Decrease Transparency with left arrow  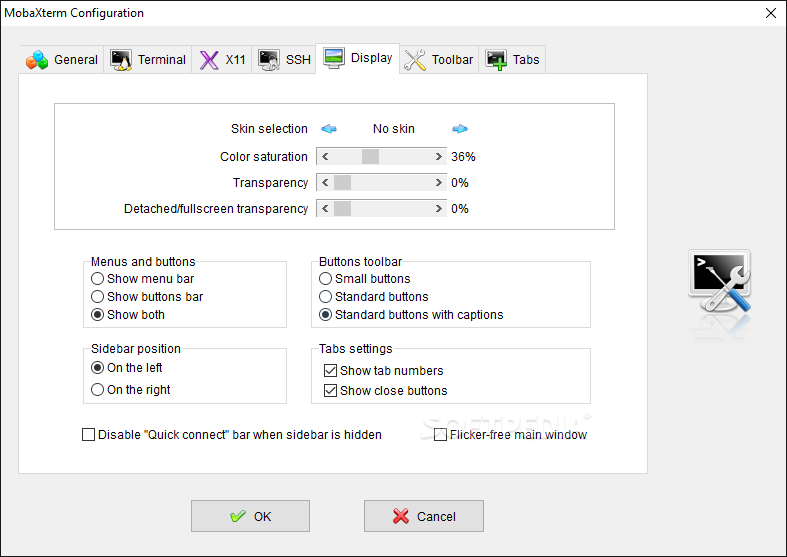(x=325, y=183)
